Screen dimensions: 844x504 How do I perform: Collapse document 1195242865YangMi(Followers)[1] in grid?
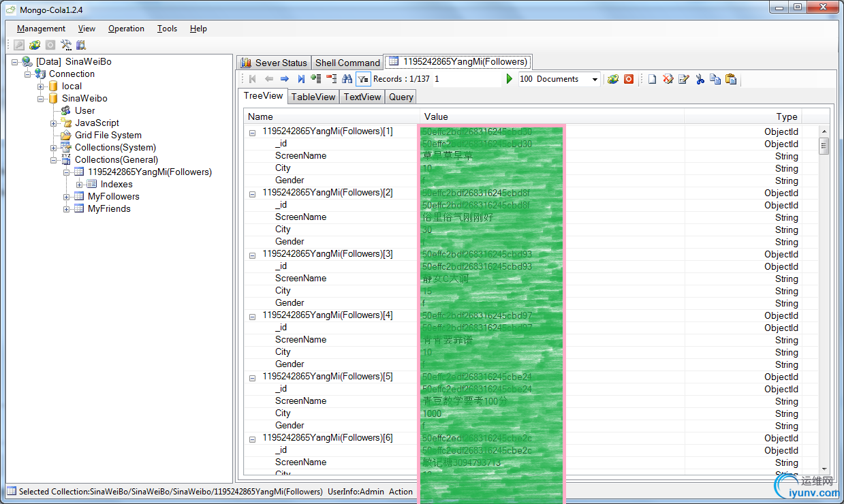[x=252, y=133]
